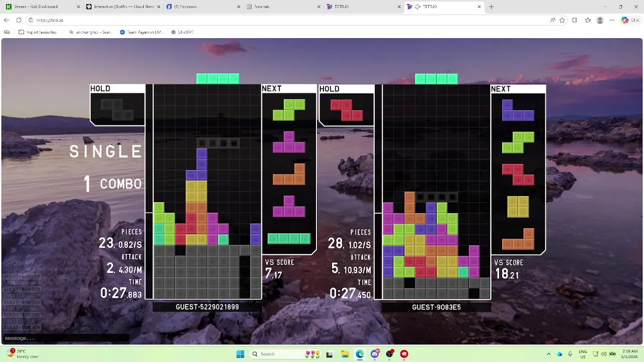Open volume tray icon

603,354
